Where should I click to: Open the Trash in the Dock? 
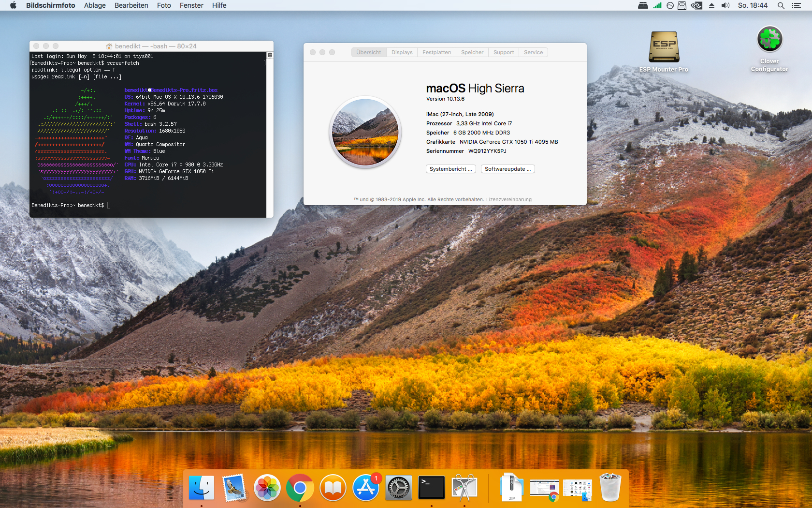[610, 488]
